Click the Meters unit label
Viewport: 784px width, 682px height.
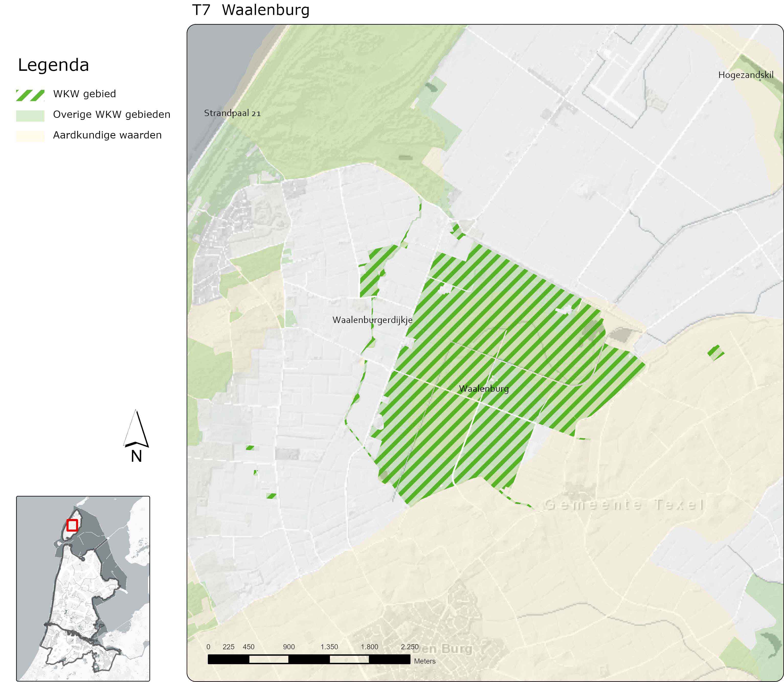pyautogui.click(x=424, y=661)
